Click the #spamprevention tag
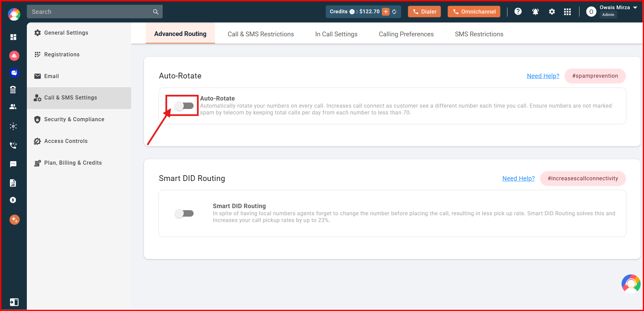Screen dimensions: 644x311 click(595, 76)
